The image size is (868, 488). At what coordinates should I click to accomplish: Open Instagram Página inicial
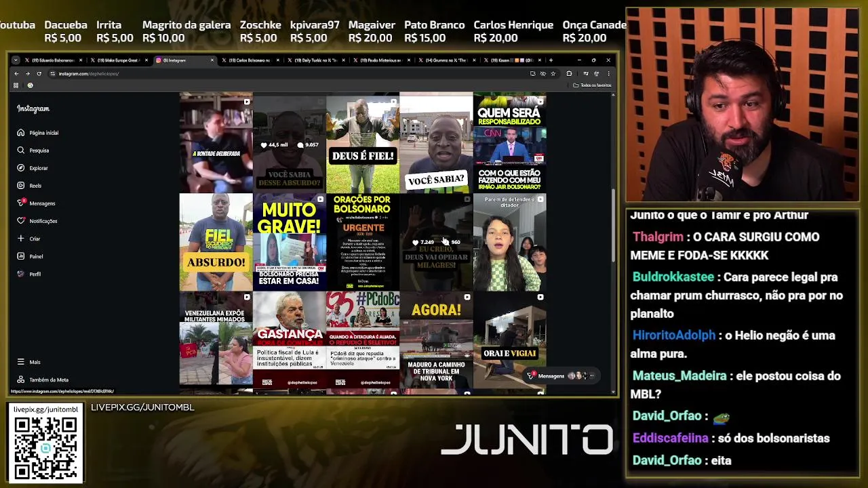(38, 133)
